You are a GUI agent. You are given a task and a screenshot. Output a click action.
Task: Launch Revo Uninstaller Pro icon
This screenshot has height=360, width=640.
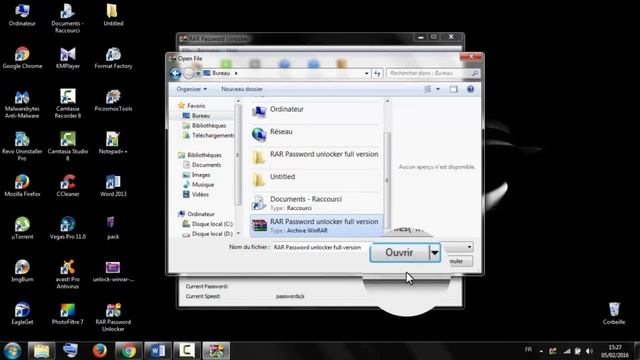(22, 146)
